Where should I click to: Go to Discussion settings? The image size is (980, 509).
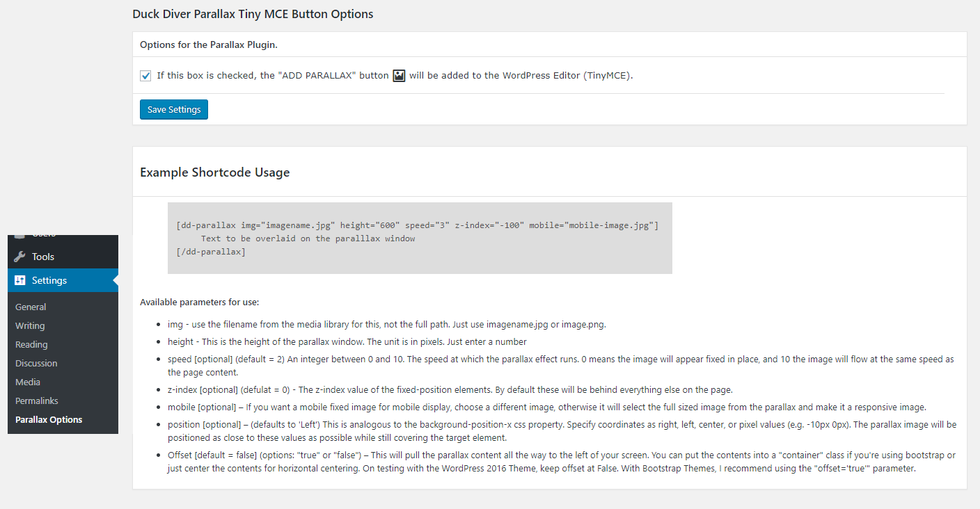(x=36, y=363)
